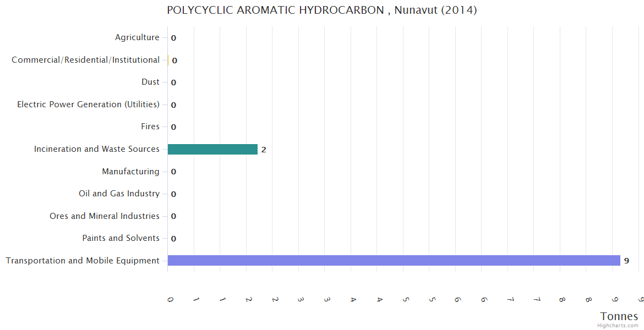644x330 pixels.
Task: Click the Incineration and Waste Sources bar
Action: pos(212,149)
